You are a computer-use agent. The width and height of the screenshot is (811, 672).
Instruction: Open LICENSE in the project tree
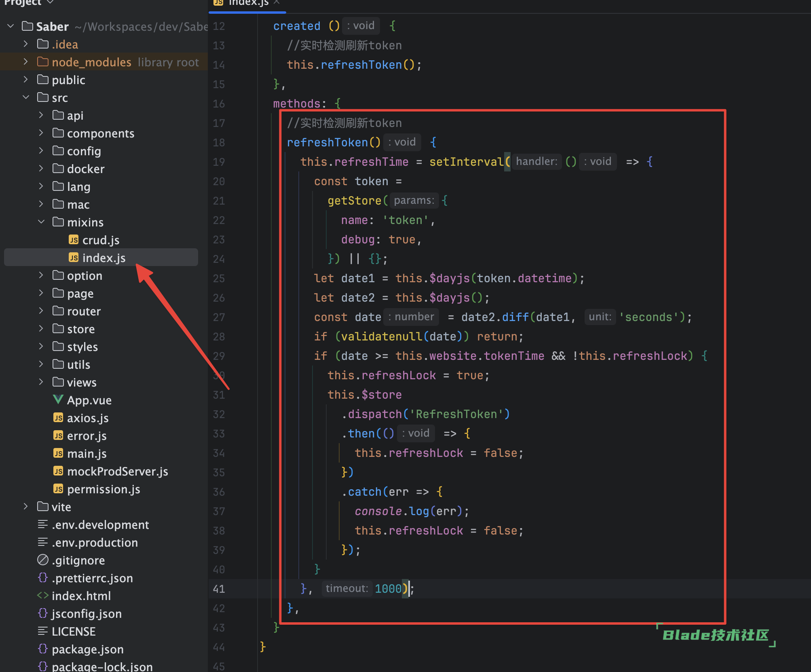74,631
